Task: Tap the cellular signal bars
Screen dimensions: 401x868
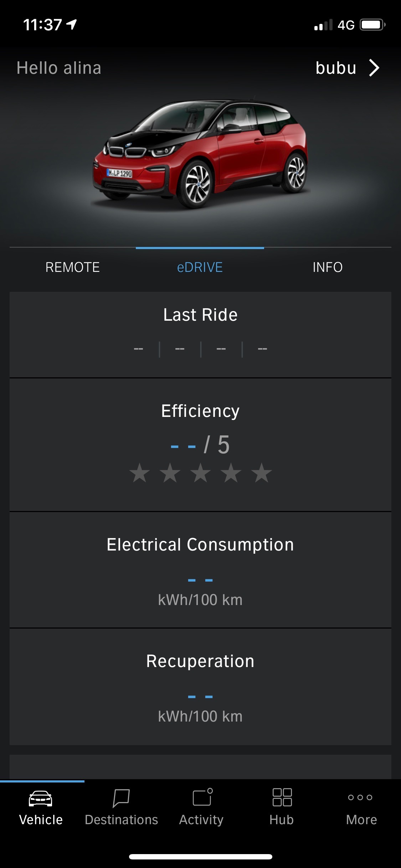Action: [323, 25]
